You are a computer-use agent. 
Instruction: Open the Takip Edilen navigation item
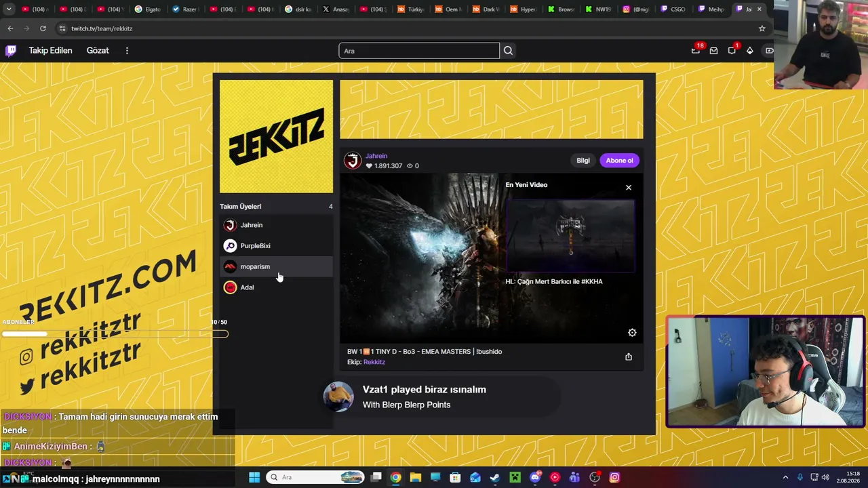point(50,50)
